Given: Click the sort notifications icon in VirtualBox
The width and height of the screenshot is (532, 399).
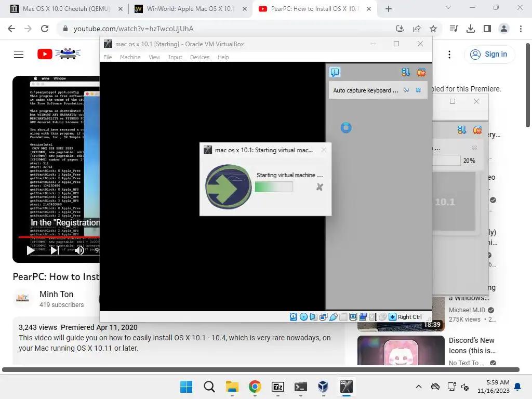Looking at the screenshot, I should tap(405, 72).
